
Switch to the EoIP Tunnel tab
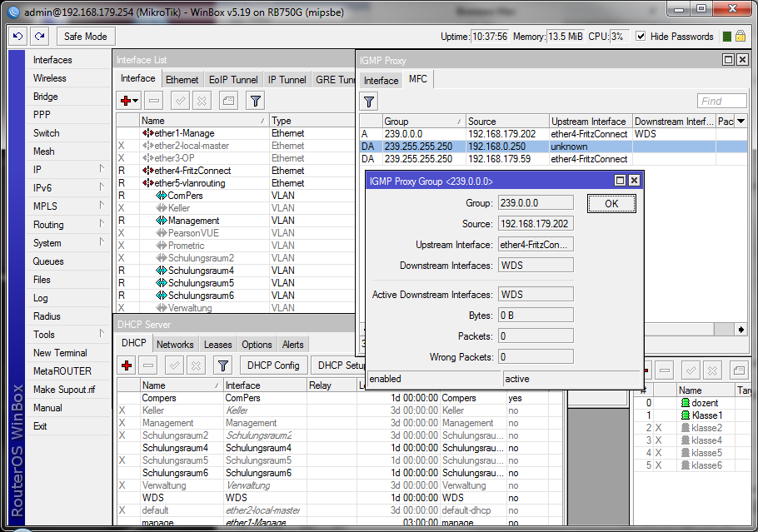(232, 80)
